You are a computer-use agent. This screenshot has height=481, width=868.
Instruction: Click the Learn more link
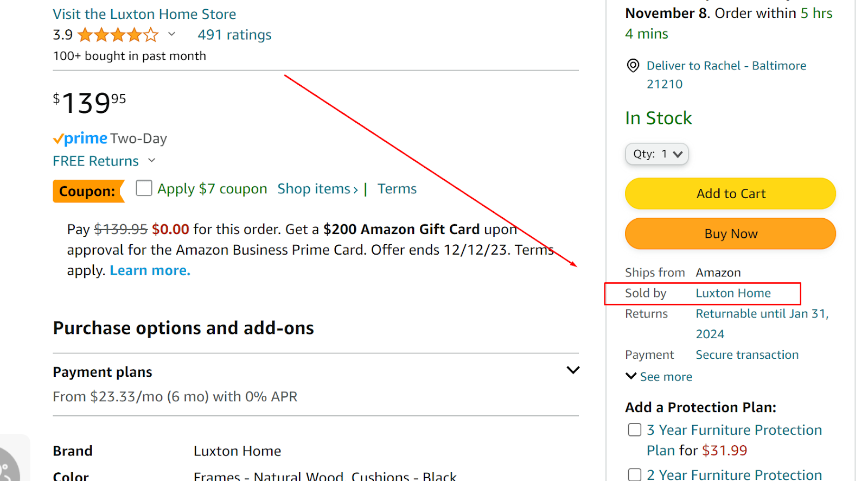pyautogui.click(x=150, y=270)
